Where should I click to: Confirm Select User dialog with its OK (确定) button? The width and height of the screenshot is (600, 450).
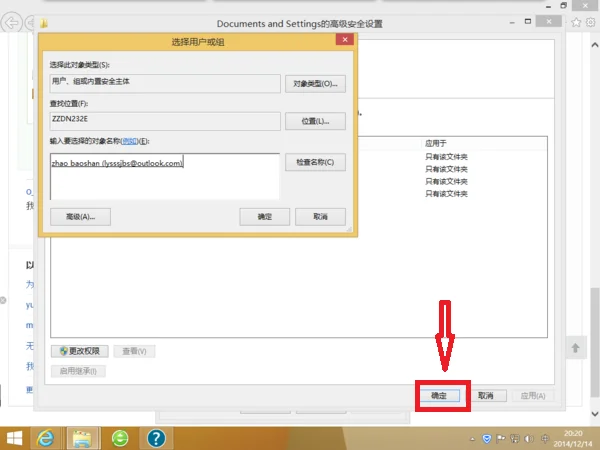point(264,217)
